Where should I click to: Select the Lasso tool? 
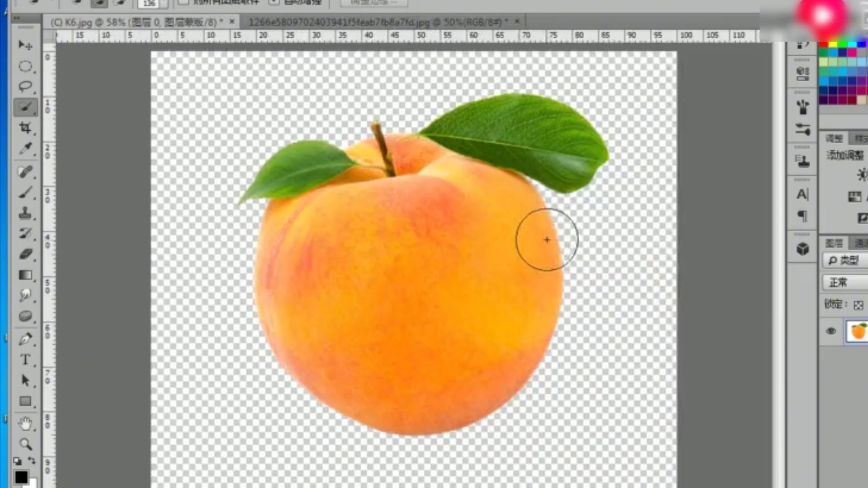[x=25, y=86]
